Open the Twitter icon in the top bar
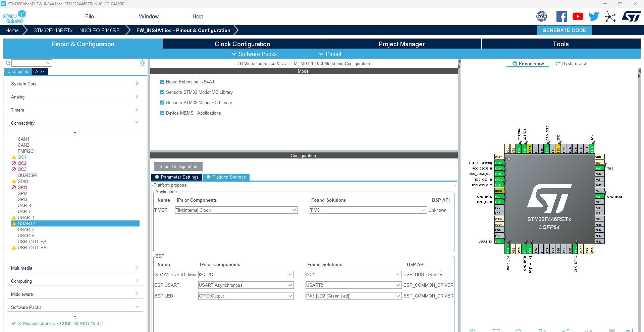644x332 pixels. coord(594,16)
